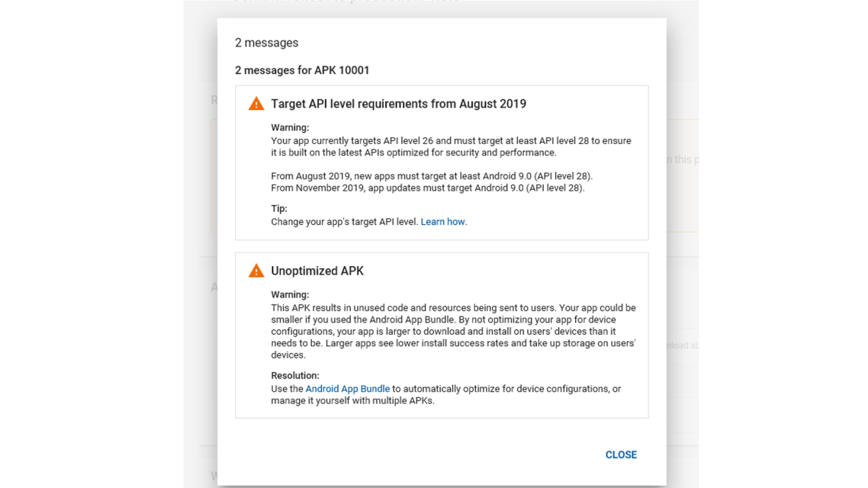Click the Resolution label in the second message
Viewport: 868px width, 488px height.
click(294, 375)
